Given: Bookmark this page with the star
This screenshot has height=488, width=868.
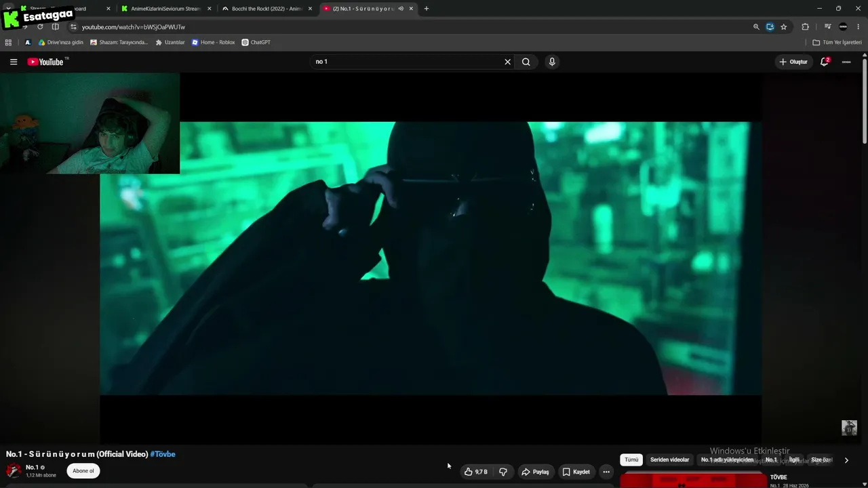Looking at the screenshot, I should click(x=784, y=27).
